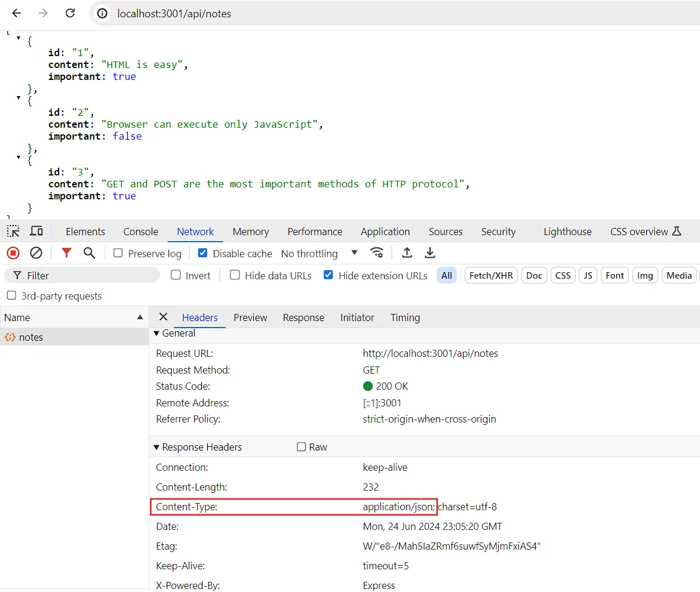Filter by Img requests
700x592 pixels.
(x=645, y=275)
